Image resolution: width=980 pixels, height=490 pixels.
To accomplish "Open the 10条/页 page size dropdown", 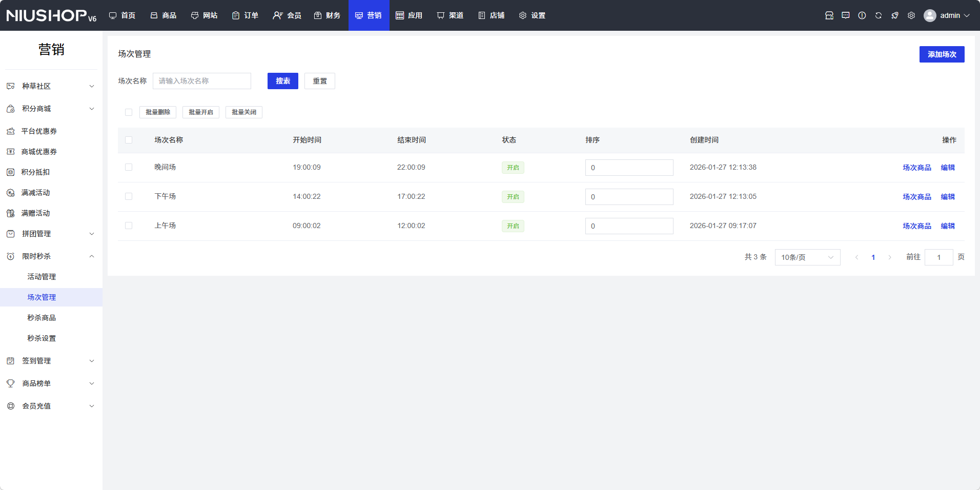I will click(x=807, y=257).
